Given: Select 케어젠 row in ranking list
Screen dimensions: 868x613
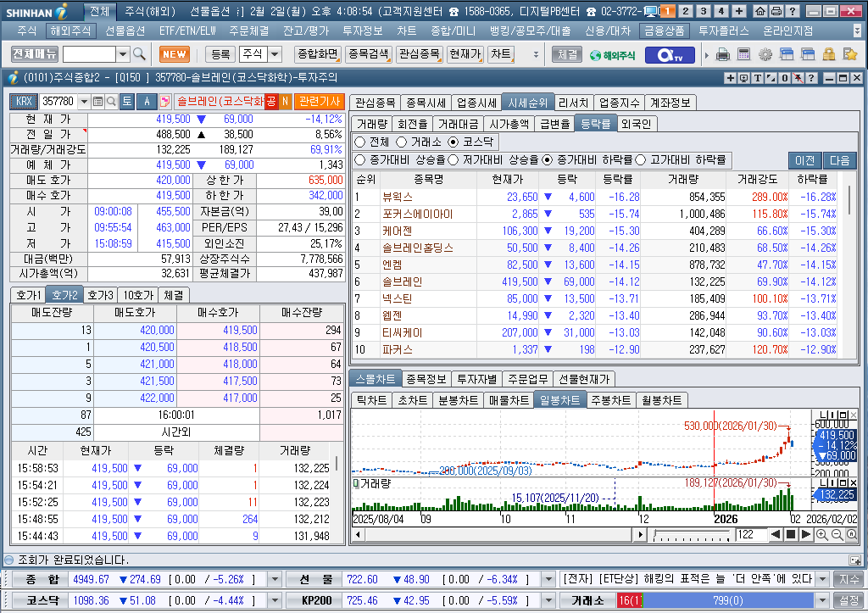Looking at the screenshot, I should coord(595,231).
